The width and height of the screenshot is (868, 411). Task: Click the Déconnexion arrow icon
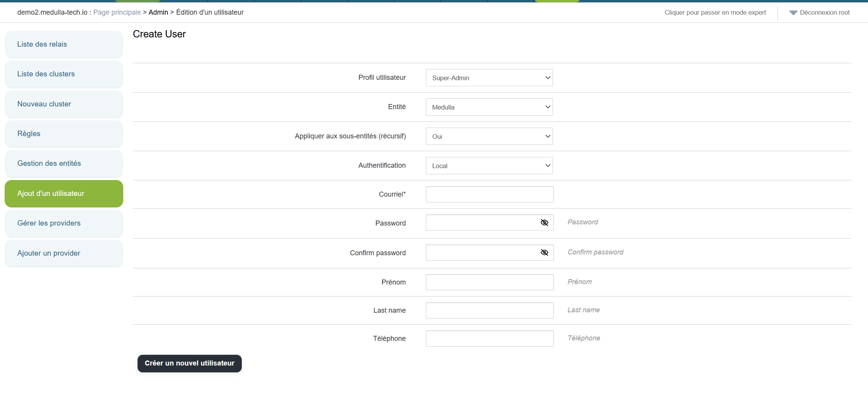click(793, 13)
